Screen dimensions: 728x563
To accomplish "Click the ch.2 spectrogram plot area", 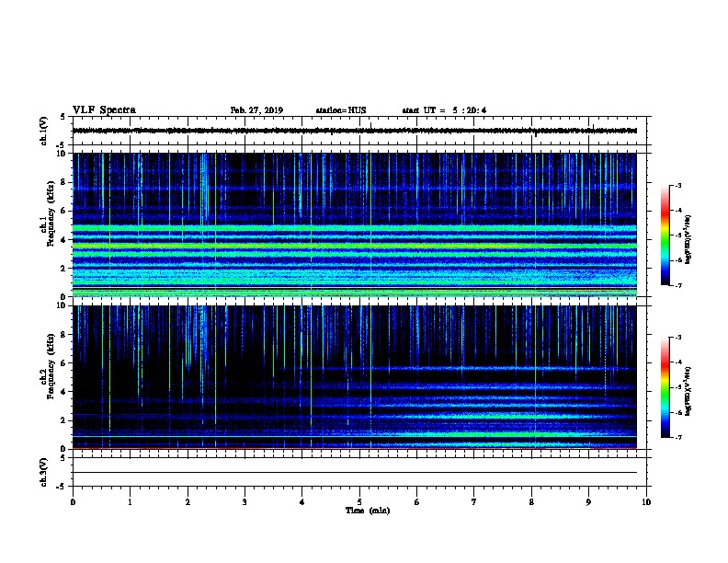I will (x=355, y=377).
